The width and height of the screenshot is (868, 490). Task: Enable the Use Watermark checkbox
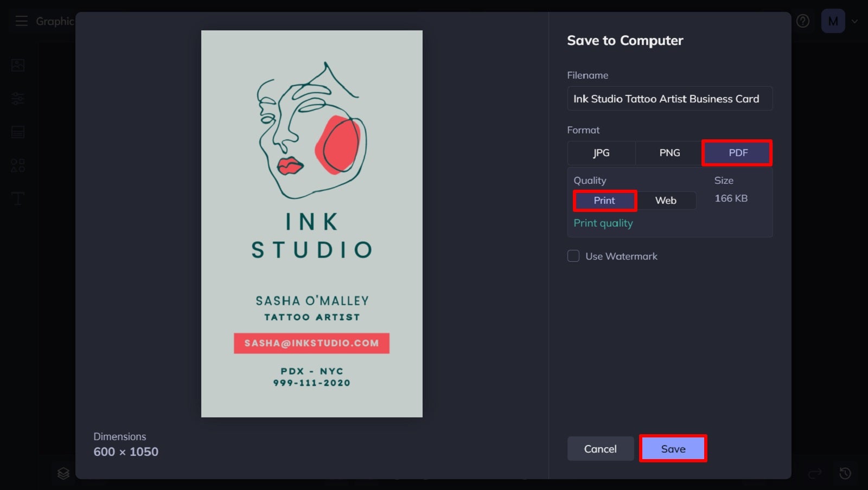pos(573,256)
